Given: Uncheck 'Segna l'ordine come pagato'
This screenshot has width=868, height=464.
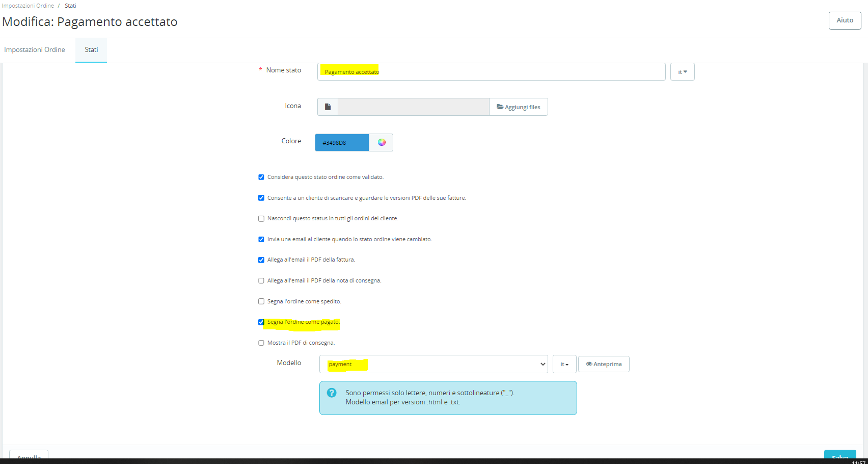Looking at the screenshot, I should click(x=261, y=322).
